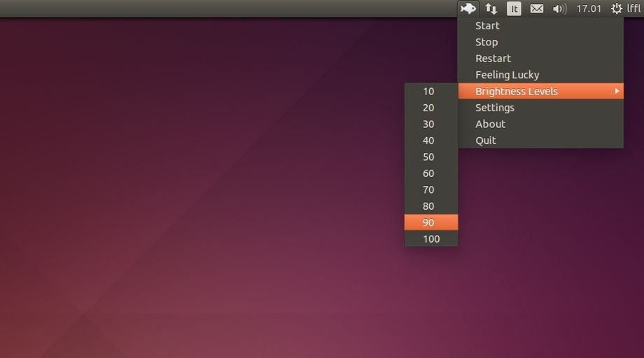Choose Start from the indicator menu

coord(540,25)
